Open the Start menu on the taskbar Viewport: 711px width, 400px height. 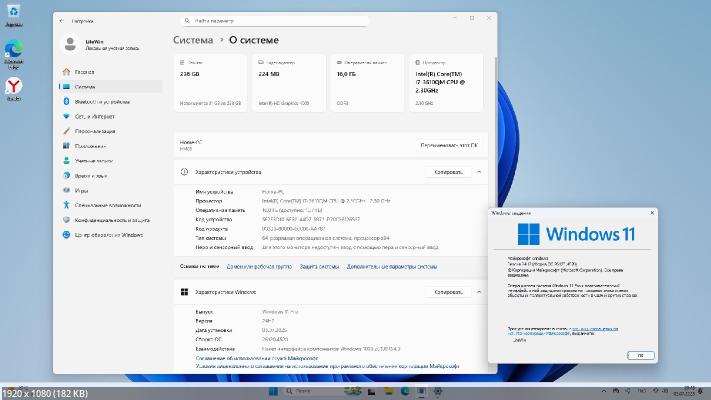tap(273, 391)
